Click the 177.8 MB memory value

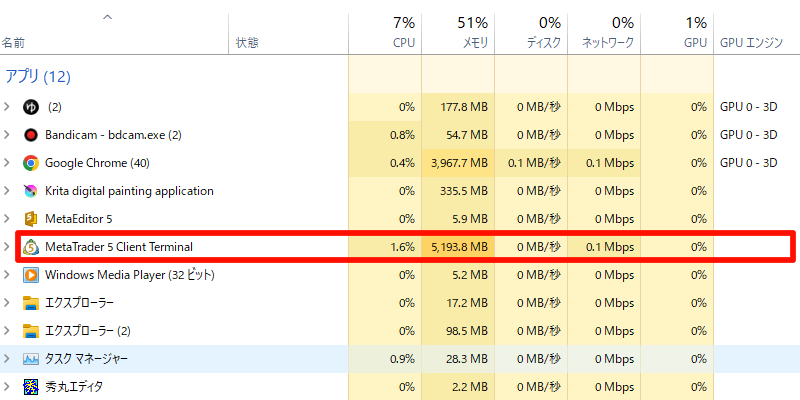[463, 107]
